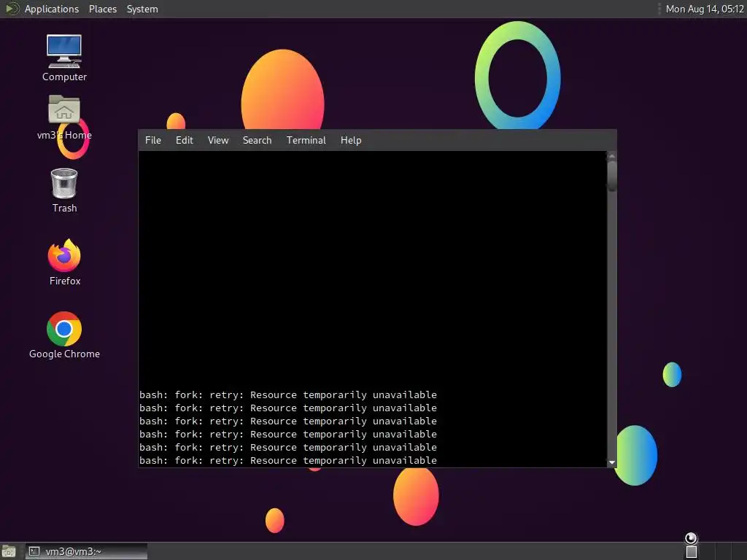Open the terminal's Help menu
747x560 pixels.
click(x=351, y=140)
